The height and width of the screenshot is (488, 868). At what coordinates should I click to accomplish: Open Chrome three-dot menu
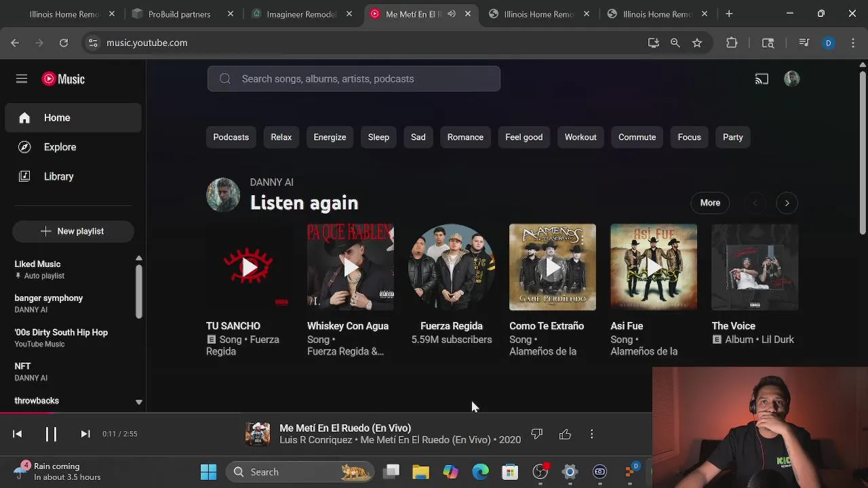click(853, 43)
